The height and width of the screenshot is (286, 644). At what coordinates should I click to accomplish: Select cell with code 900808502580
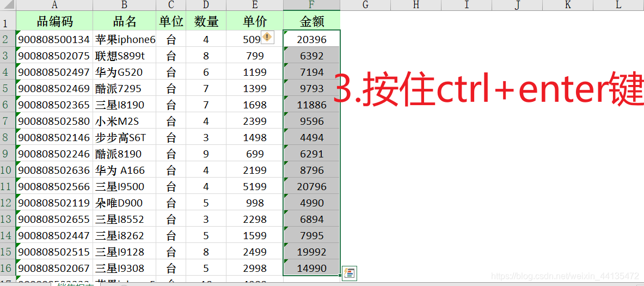54,121
